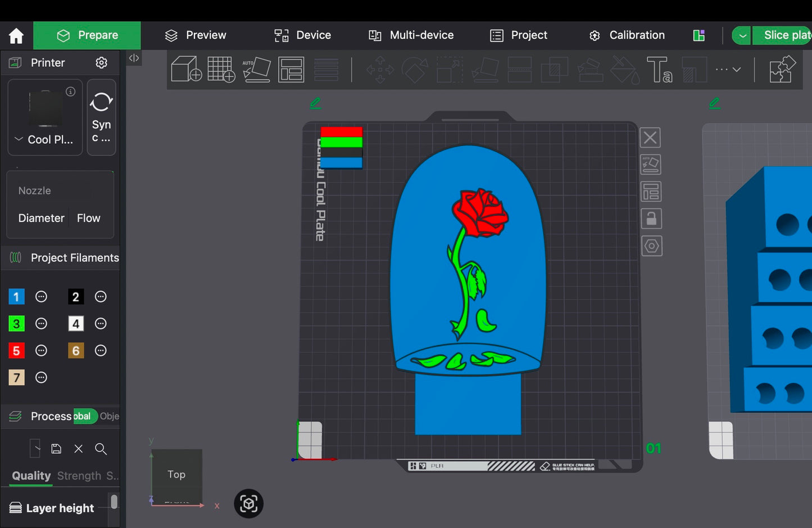Screen dimensions: 812x528
Task: Search process settings with magnifier icon
Action: tap(101, 449)
